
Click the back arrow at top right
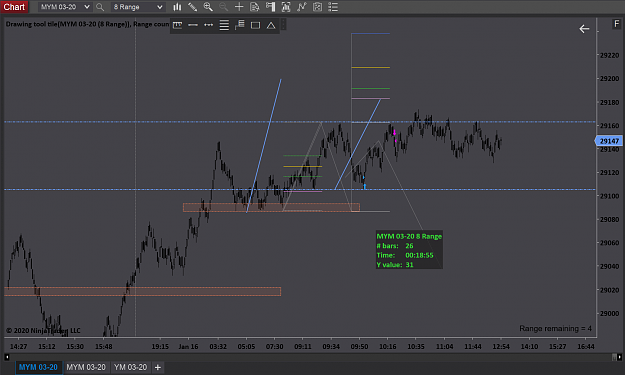[x=584, y=29]
